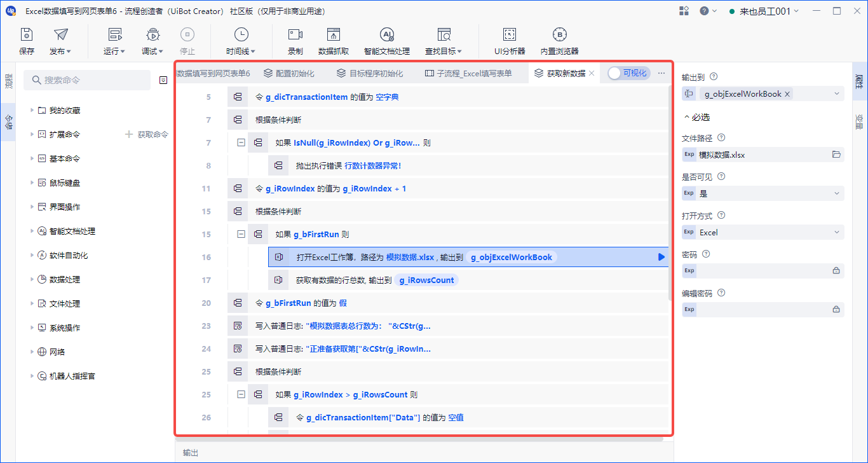868x463 pixels.
Task: Toggle the 可视化 switch
Action: [628, 73]
